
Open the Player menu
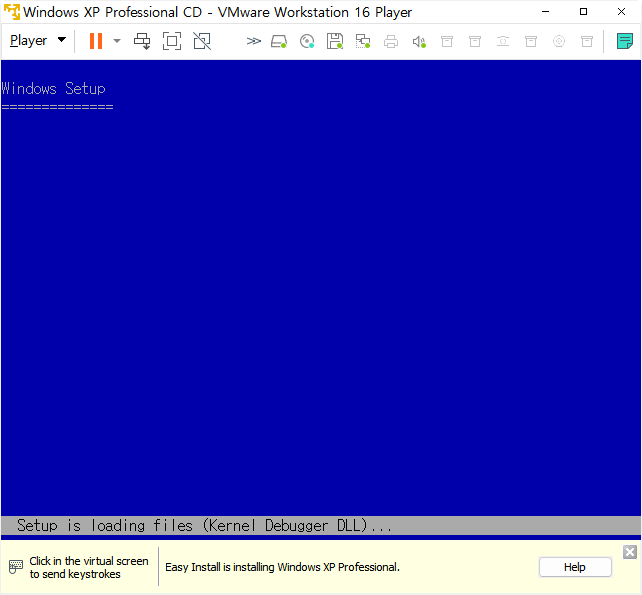[x=38, y=41]
